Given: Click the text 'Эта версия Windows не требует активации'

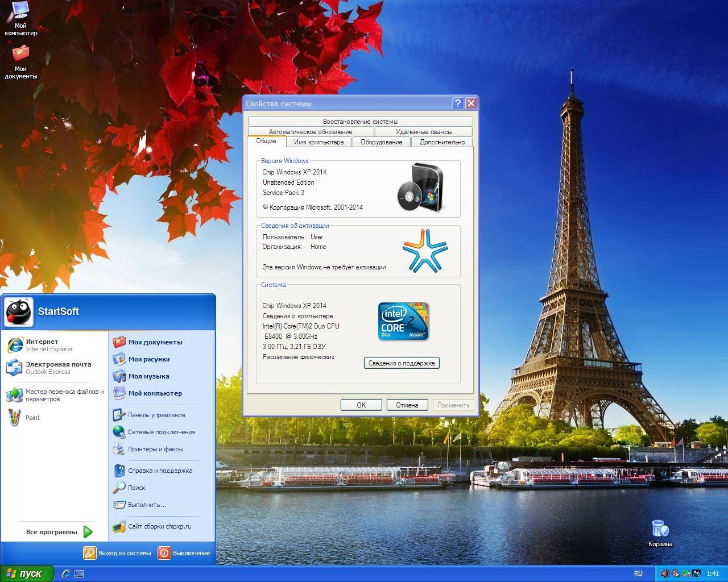Looking at the screenshot, I should [324, 267].
